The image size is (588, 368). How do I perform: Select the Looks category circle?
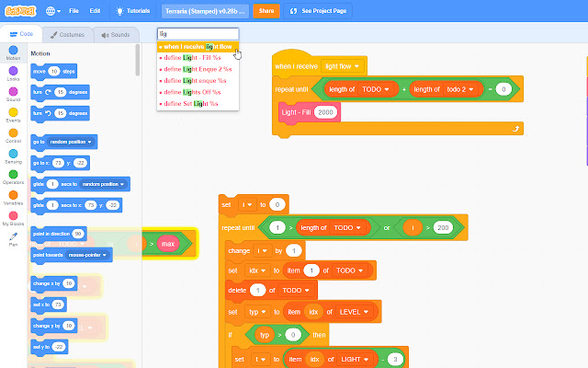click(13, 71)
